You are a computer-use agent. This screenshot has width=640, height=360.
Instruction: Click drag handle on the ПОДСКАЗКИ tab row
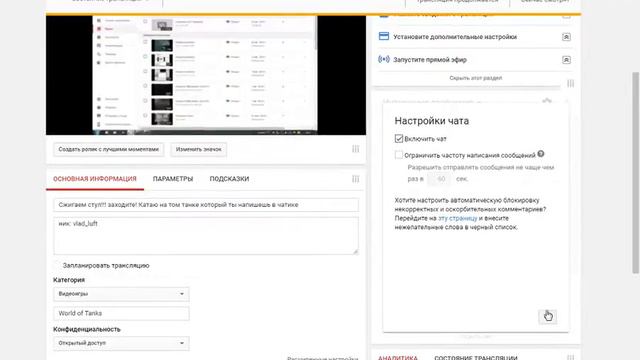click(x=356, y=179)
